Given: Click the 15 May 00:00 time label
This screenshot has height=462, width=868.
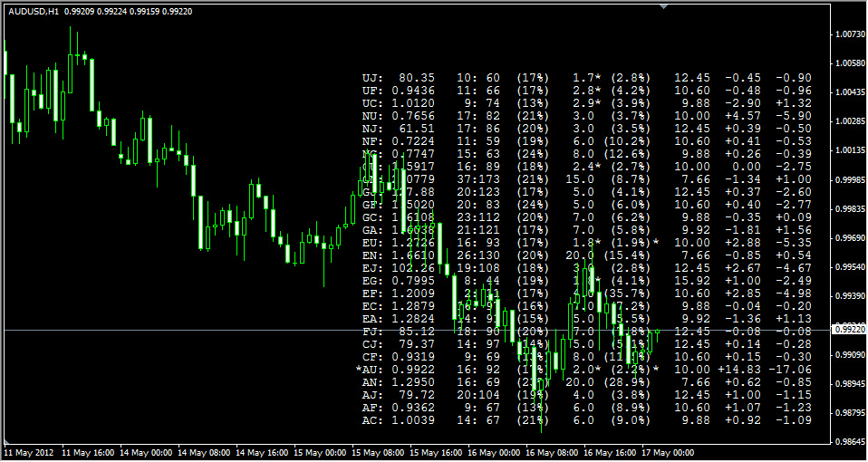Looking at the screenshot, I should (322, 452).
